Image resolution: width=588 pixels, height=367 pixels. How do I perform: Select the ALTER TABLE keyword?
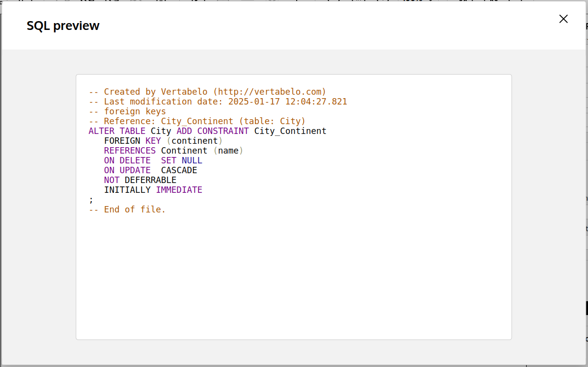(116, 131)
